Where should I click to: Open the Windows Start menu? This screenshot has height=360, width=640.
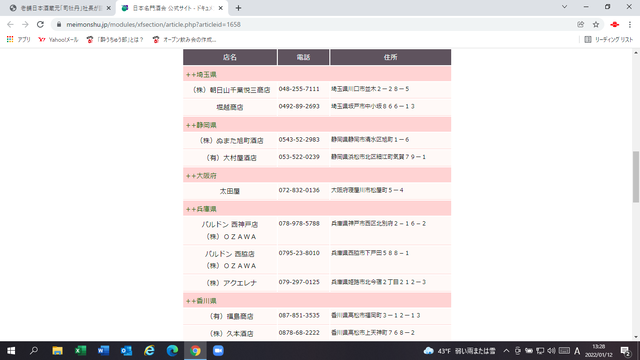point(11,351)
